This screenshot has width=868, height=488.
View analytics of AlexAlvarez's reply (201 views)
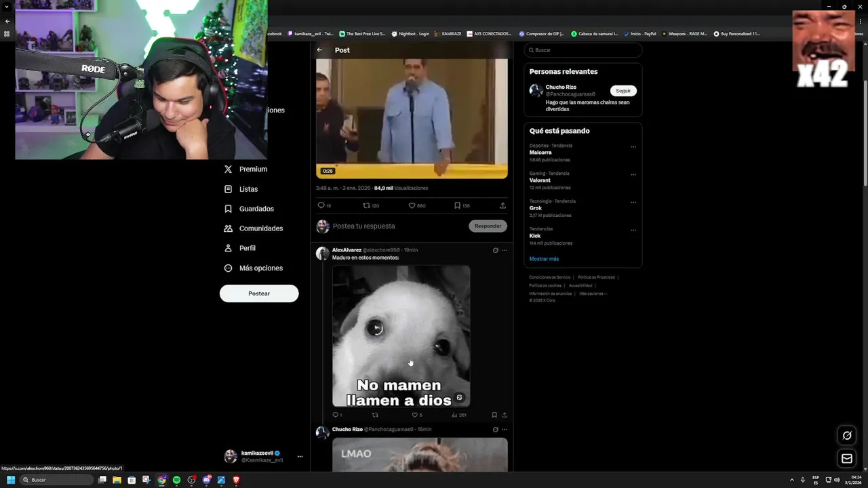(x=459, y=415)
